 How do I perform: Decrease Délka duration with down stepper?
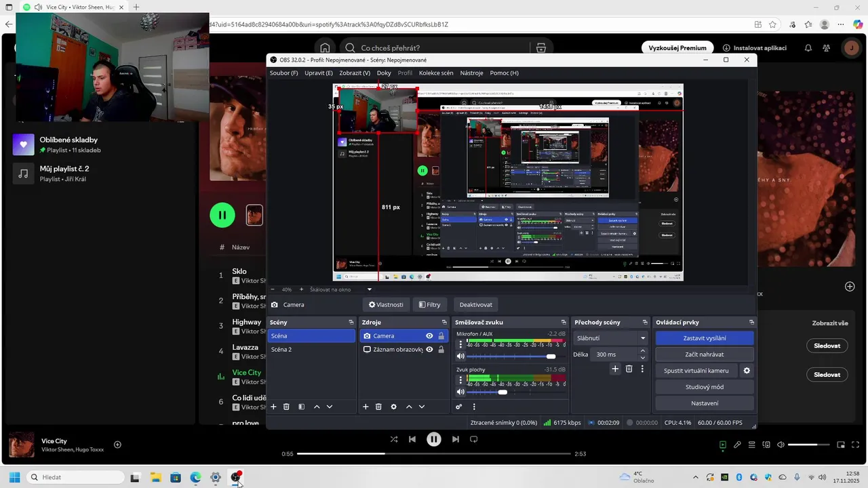click(x=643, y=358)
